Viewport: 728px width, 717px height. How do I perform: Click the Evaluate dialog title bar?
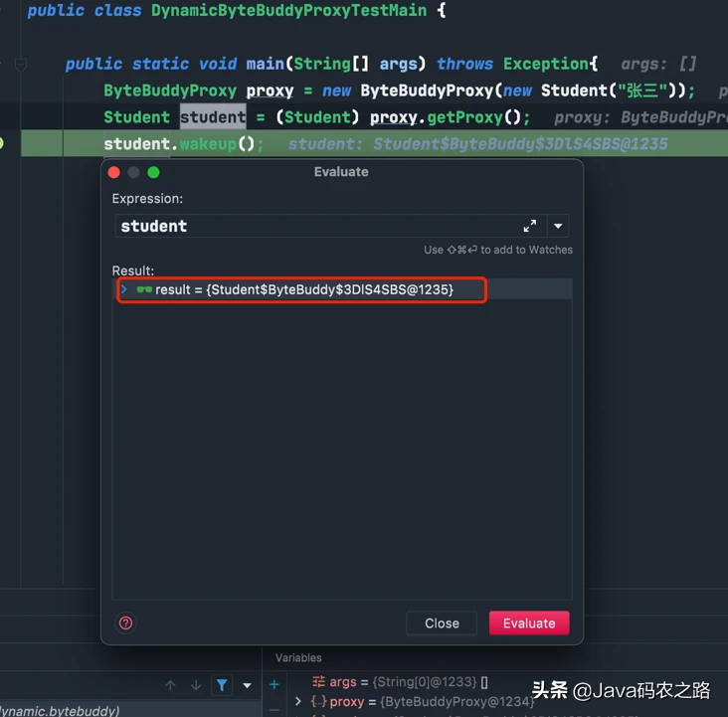point(341,172)
